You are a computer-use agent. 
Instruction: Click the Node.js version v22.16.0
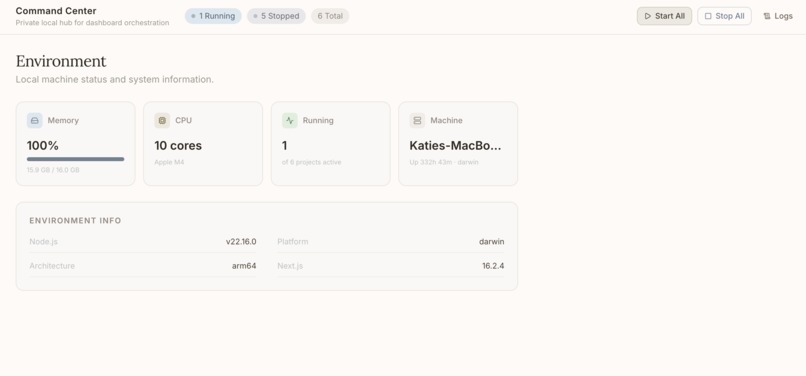[x=241, y=241]
